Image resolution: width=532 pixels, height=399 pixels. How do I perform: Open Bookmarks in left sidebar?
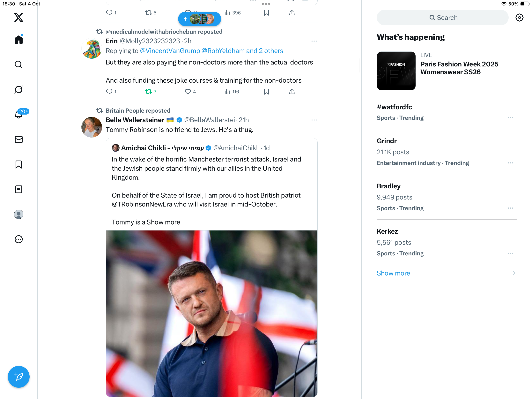pyautogui.click(x=18, y=165)
